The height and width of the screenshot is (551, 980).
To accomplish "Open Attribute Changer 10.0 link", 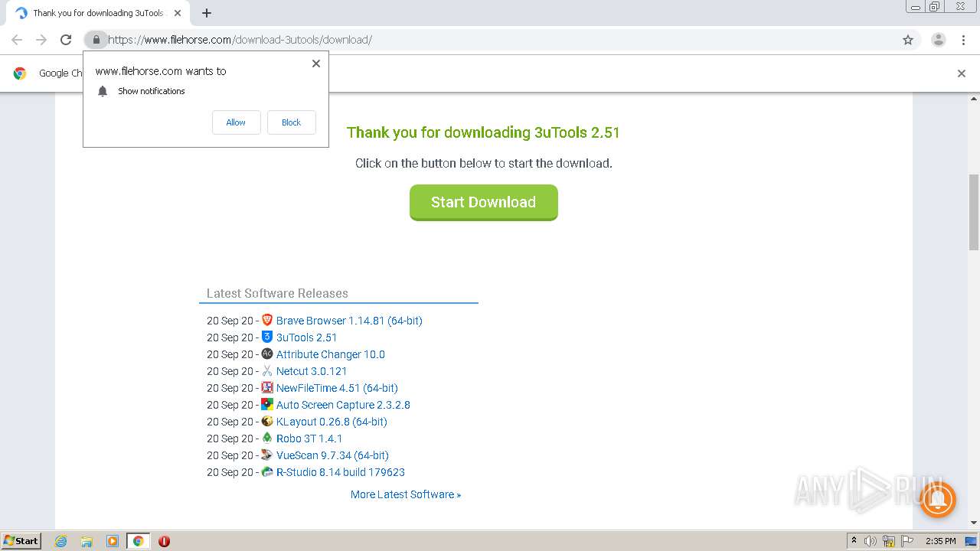I will click(x=331, y=354).
